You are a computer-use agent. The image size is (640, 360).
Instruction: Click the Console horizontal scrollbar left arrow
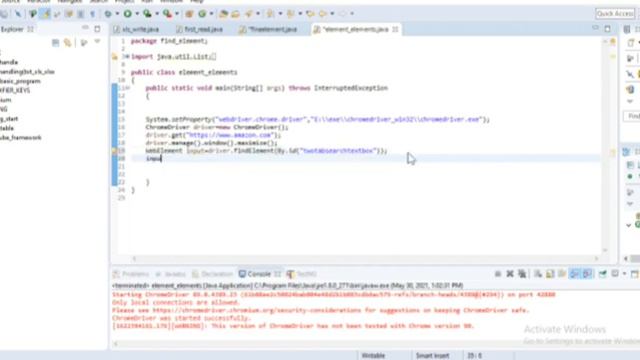(x=116, y=344)
